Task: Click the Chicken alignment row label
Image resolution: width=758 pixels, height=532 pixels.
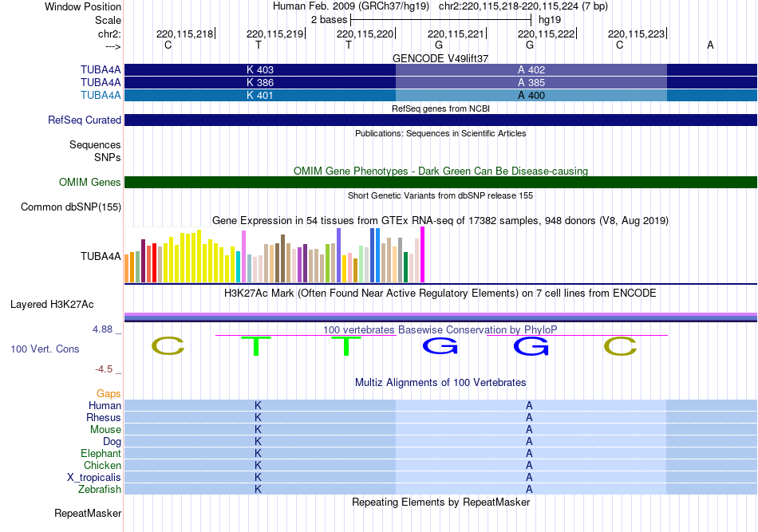Action: (x=102, y=465)
